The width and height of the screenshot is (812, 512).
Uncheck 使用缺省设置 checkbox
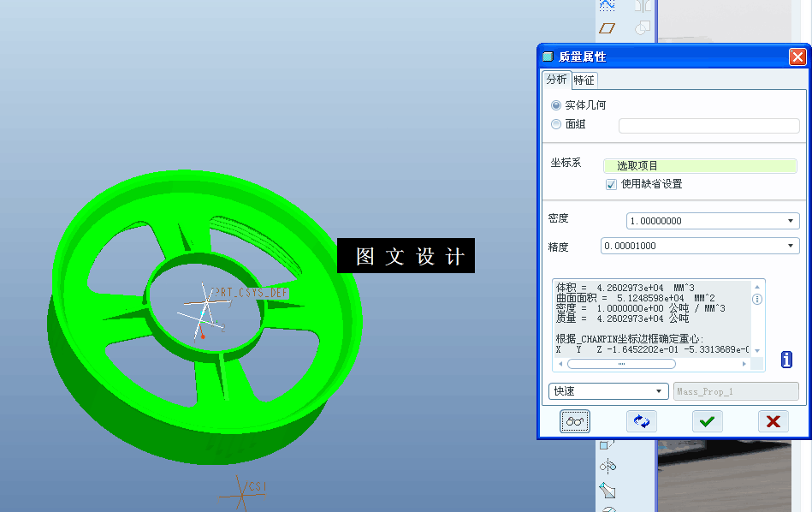(610, 184)
